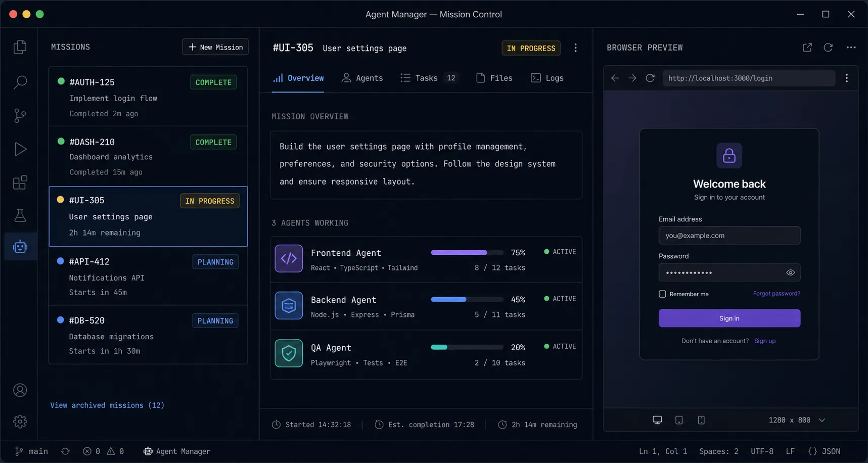
Task: Select the #DB-520 Database migrations mission
Action: coord(148,335)
